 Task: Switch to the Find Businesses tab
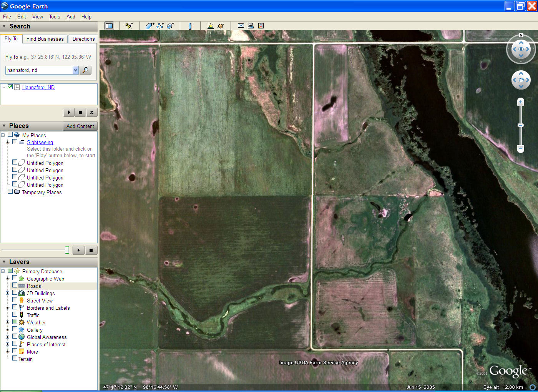(45, 39)
